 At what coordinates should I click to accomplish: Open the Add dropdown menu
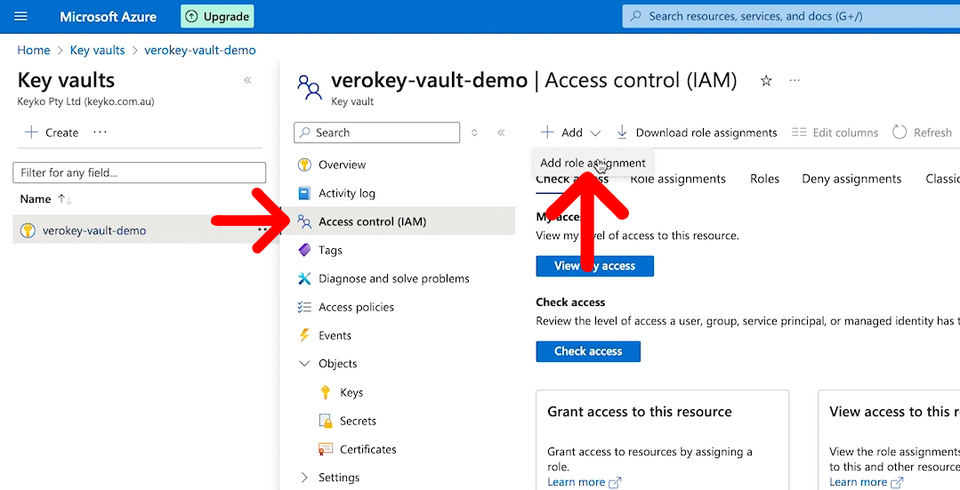pyautogui.click(x=571, y=132)
